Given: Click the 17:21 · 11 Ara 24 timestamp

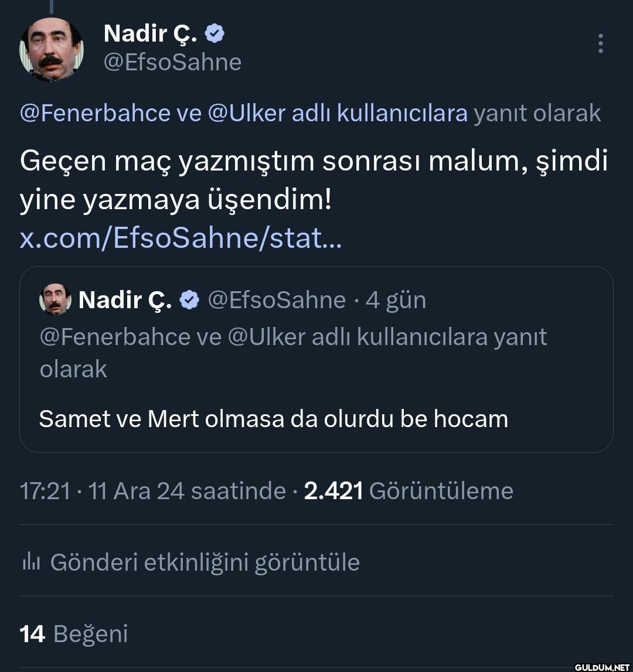Looking at the screenshot, I should coord(152,491).
